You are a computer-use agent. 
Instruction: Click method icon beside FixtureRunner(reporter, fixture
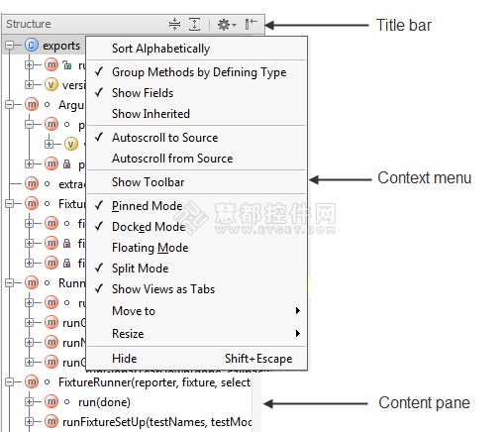[x=32, y=381]
